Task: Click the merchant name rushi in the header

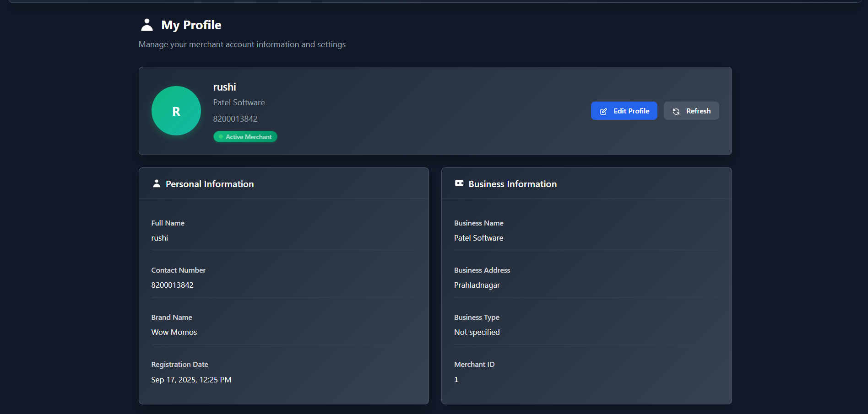Action: (x=224, y=86)
